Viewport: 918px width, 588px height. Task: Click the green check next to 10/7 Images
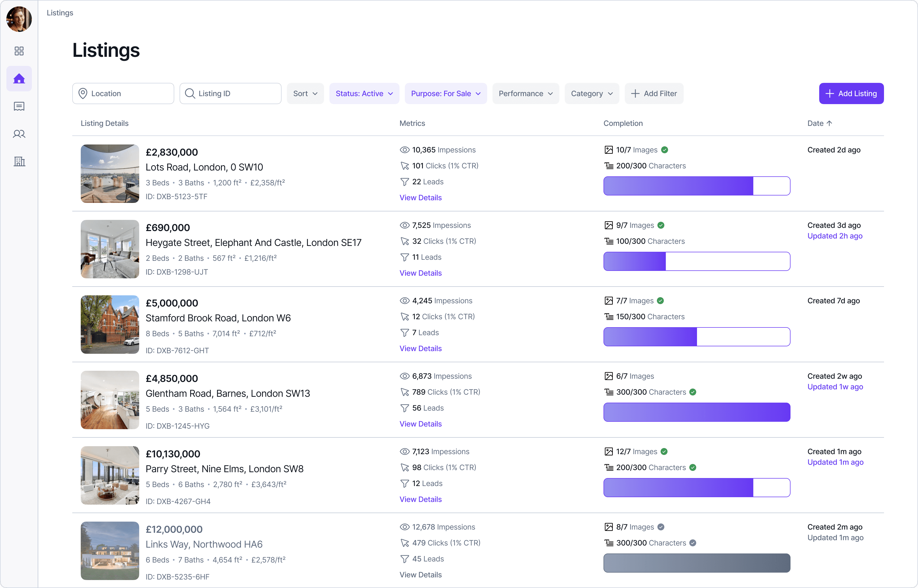pyautogui.click(x=664, y=150)
